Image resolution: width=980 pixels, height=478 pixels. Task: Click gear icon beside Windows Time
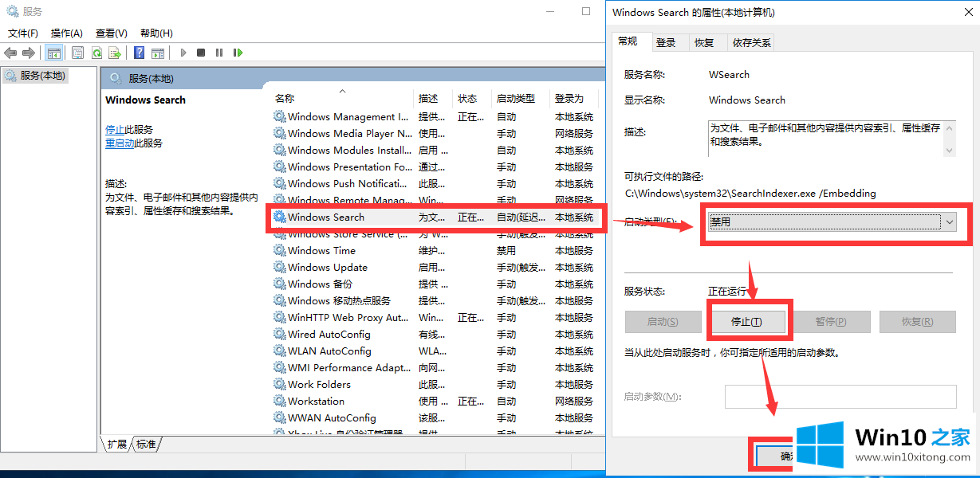[x=279, y=250]
